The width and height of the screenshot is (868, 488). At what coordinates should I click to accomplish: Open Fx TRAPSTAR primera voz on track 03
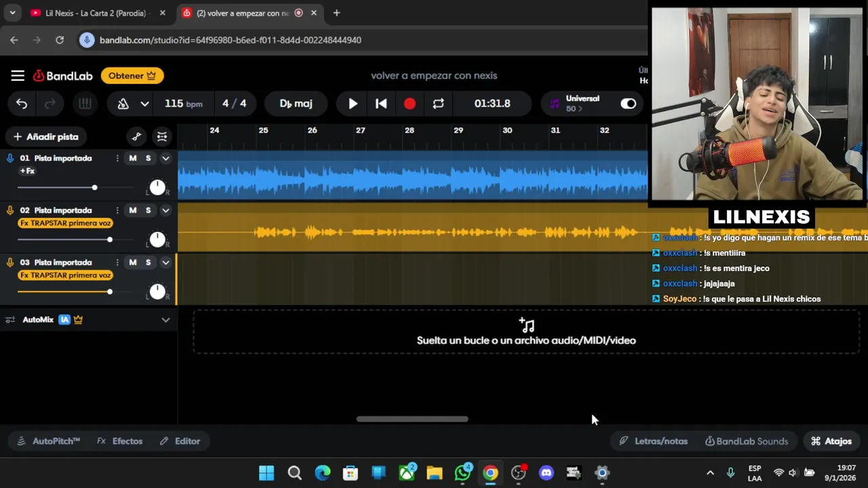pyautogui.click(x=65, y=275)
